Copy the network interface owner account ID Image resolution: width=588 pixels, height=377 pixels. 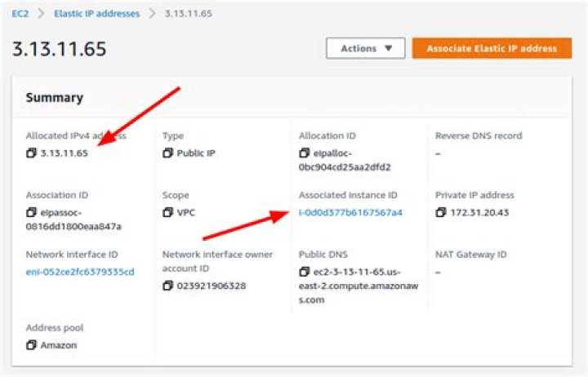pos(167,286)
